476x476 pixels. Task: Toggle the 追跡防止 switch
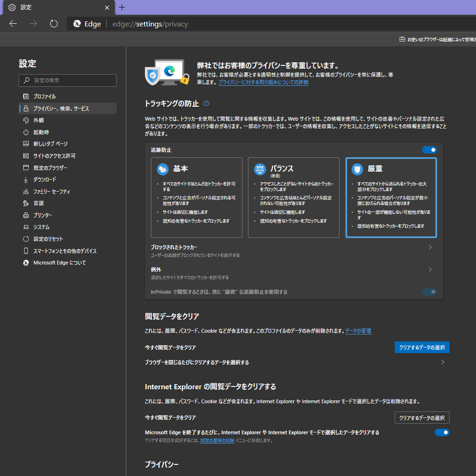[429, 150]
